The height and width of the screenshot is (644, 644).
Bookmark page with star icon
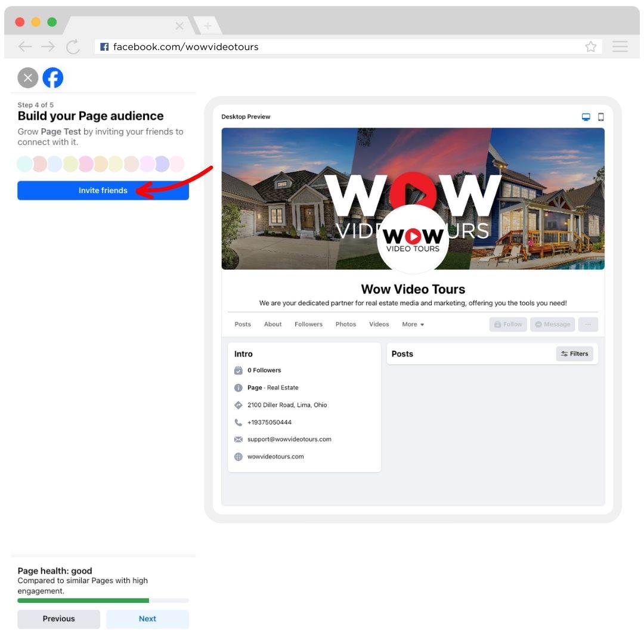590,47
